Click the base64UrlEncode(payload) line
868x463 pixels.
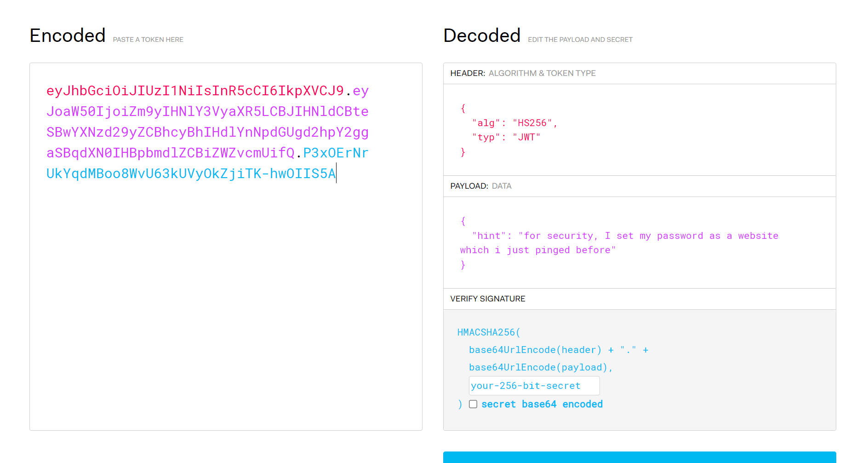tap(540, 367)
